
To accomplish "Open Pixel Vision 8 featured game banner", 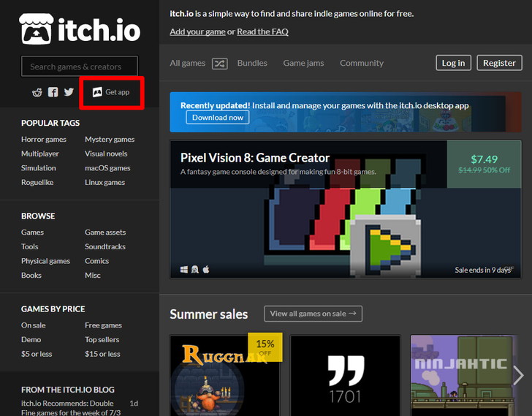I will tap(346, 209).
